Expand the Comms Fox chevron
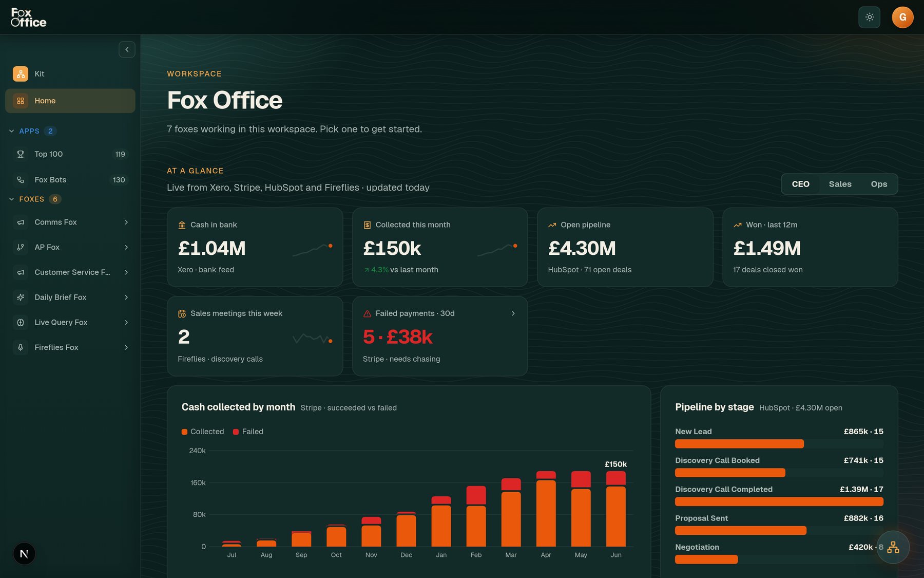 pos(126,222)
